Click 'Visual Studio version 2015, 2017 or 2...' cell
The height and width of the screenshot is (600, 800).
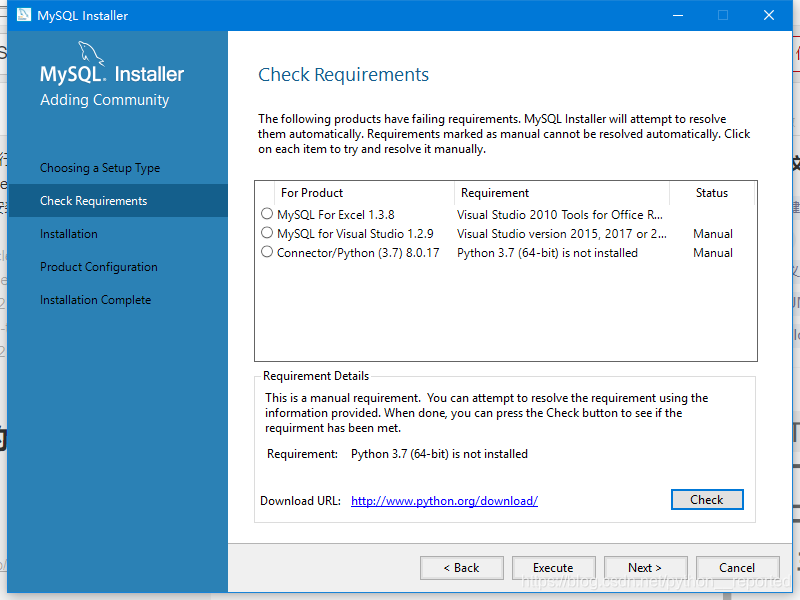point(562,234)
